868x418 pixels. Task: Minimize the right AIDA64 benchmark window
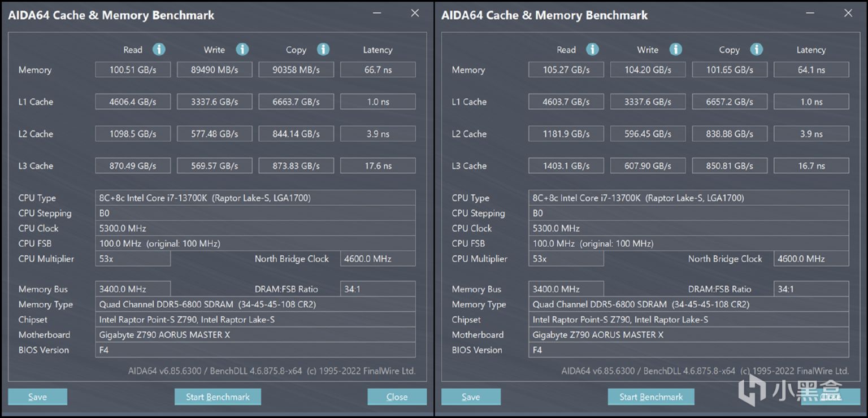click(x=811, y=12)
